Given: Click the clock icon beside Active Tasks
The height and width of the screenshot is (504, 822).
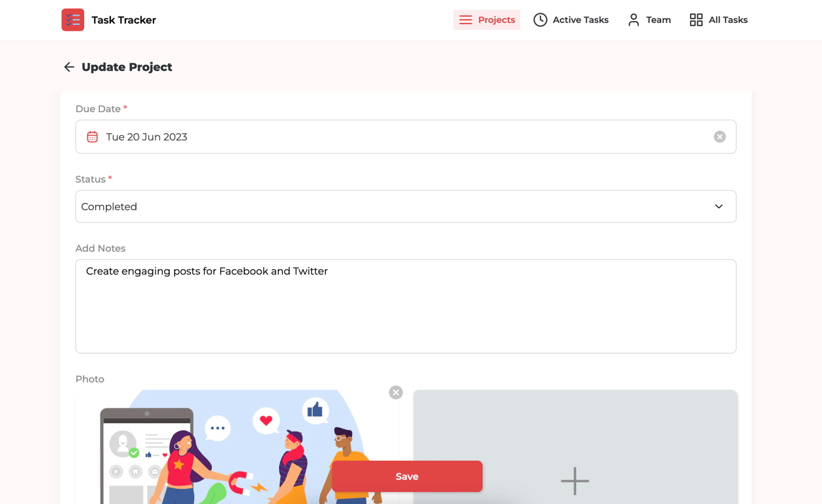Looking at the screenshot, I should (540, 20).
